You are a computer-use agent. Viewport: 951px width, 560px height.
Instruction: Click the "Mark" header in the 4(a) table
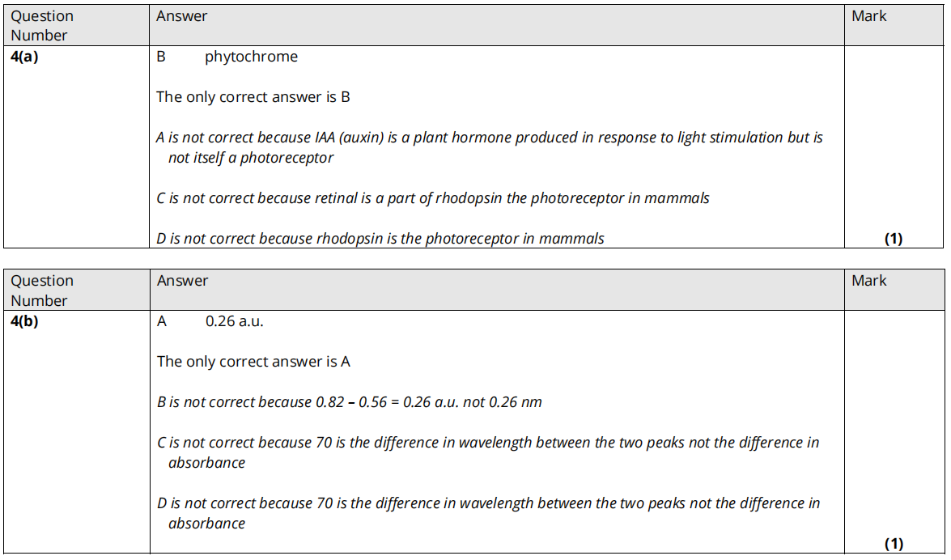point(868,16)
